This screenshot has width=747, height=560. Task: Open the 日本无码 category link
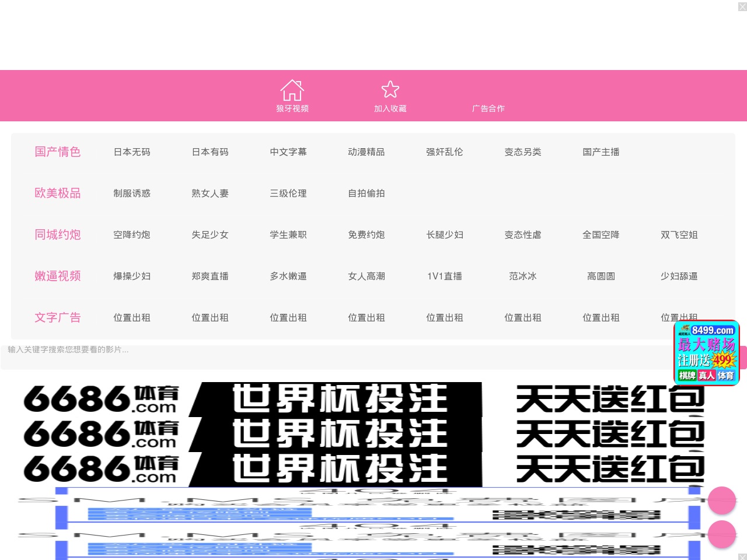pos(132,152)
